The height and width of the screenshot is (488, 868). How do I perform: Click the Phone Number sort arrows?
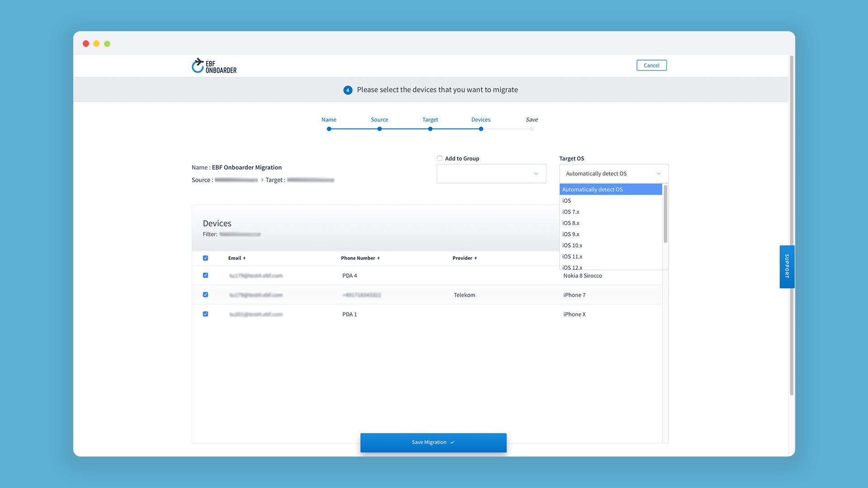(x=378, y=258)
